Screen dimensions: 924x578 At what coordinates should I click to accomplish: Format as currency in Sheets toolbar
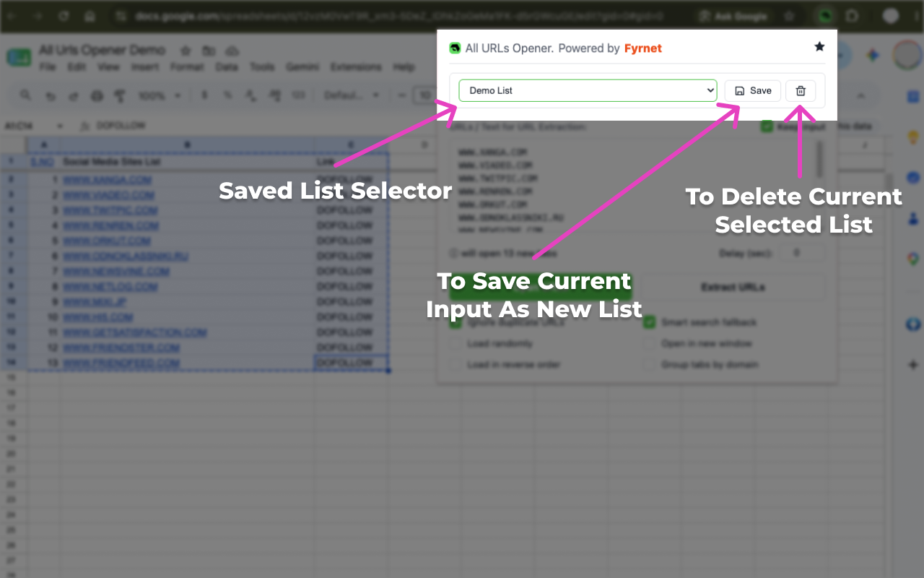[x=204, y=95]
